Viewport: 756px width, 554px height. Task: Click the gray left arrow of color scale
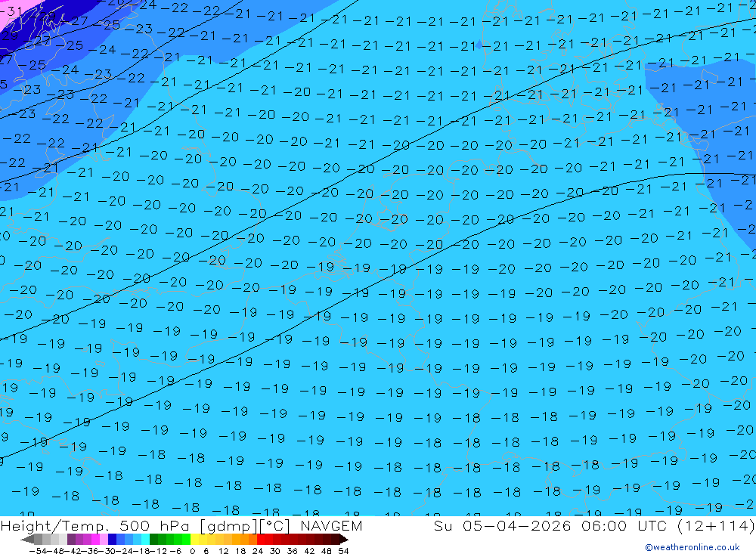[x=27, y=540]
